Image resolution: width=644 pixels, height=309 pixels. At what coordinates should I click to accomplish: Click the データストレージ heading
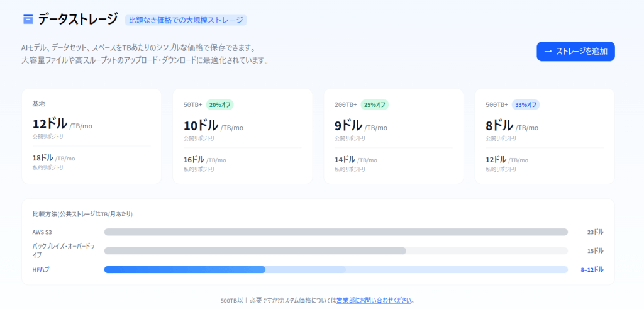(77, 20)
